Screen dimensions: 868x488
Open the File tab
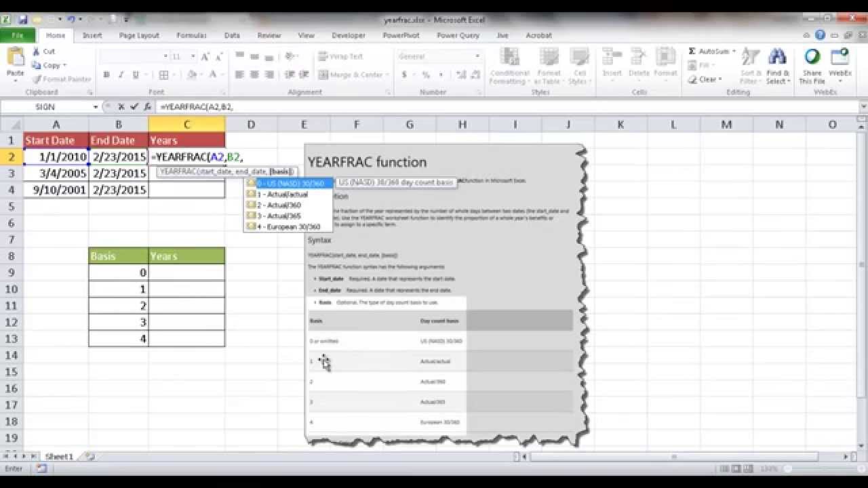click(18, 35)
